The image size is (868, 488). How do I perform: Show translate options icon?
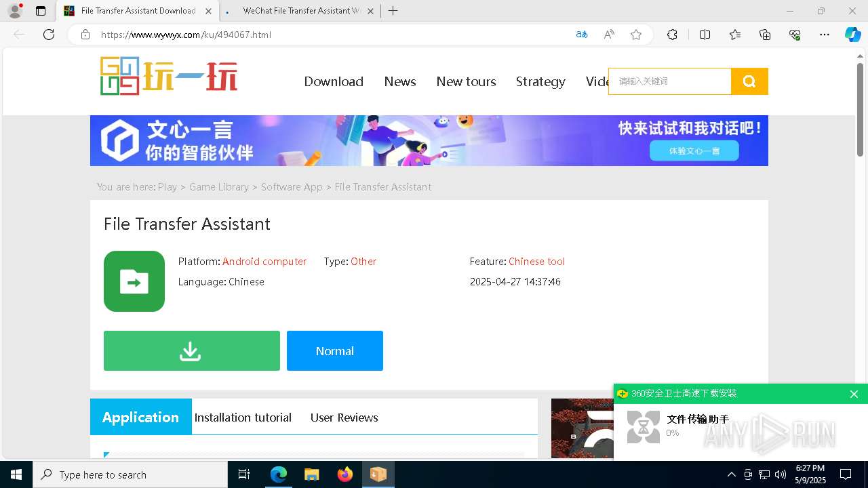pyautogui.click(x=582, y=35)
